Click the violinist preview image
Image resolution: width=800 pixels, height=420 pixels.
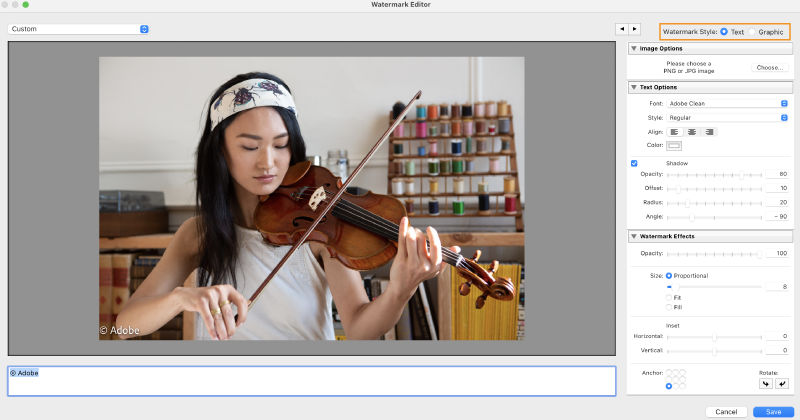312,199
